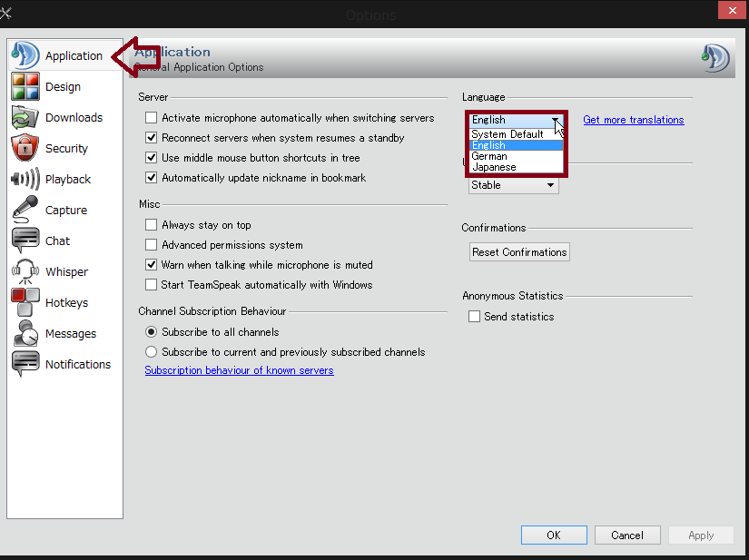Open Application settings via TeamSpeak icon
749x560 pixels.
pyautogui.click(x=25, y=55)
